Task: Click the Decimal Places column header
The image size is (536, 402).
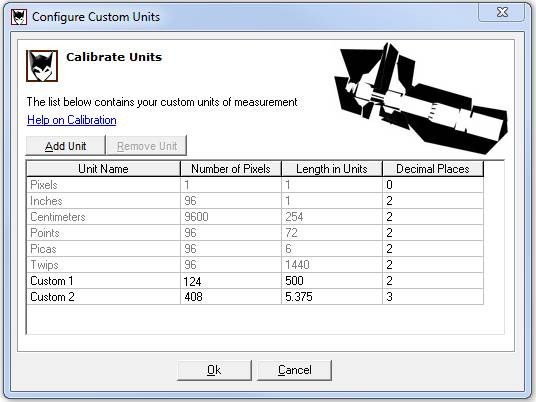Action: [433, 169]
